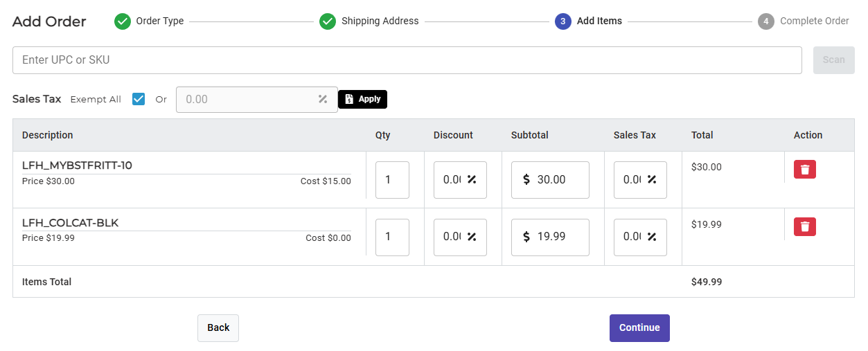868x351 pixels.
Task: Click percent icon in top Sales Tax field
Action: click(323, 99)
